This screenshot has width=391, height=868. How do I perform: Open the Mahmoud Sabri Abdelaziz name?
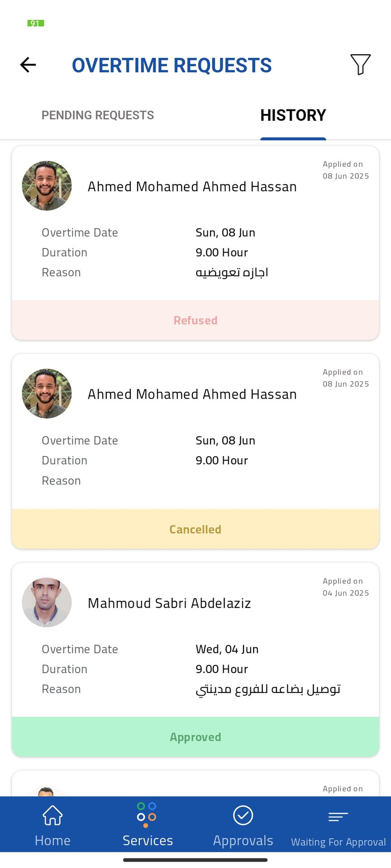coord(169,603)
